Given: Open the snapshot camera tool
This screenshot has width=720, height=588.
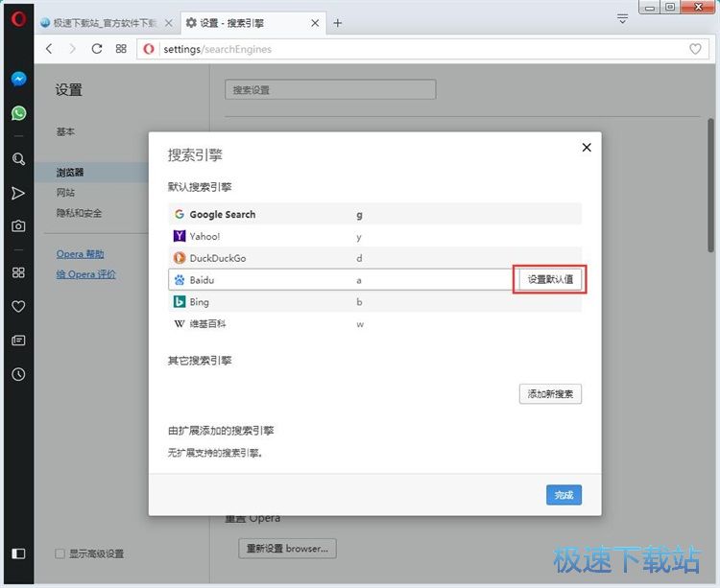Looking at the screenshot, I should pyautogui.click(x=18, y=226).
